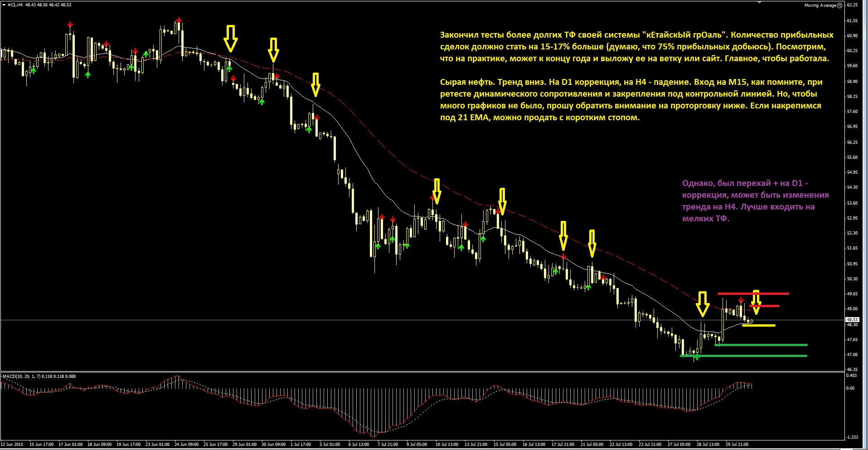This screenshot has height=450, width=868.
Task: Click the 12 Jun 2015 date label
Action: coord(12,445)
